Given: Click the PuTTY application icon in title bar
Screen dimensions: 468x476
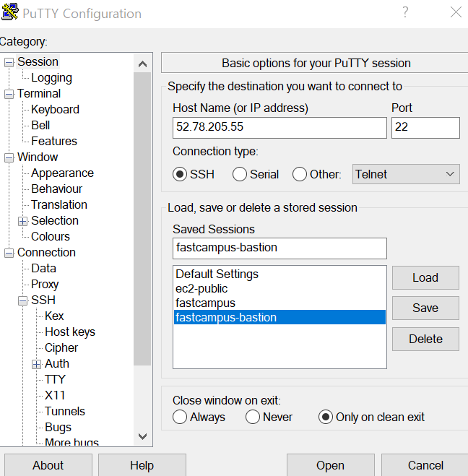Looking at the screenshot, I should coord(9,12).
